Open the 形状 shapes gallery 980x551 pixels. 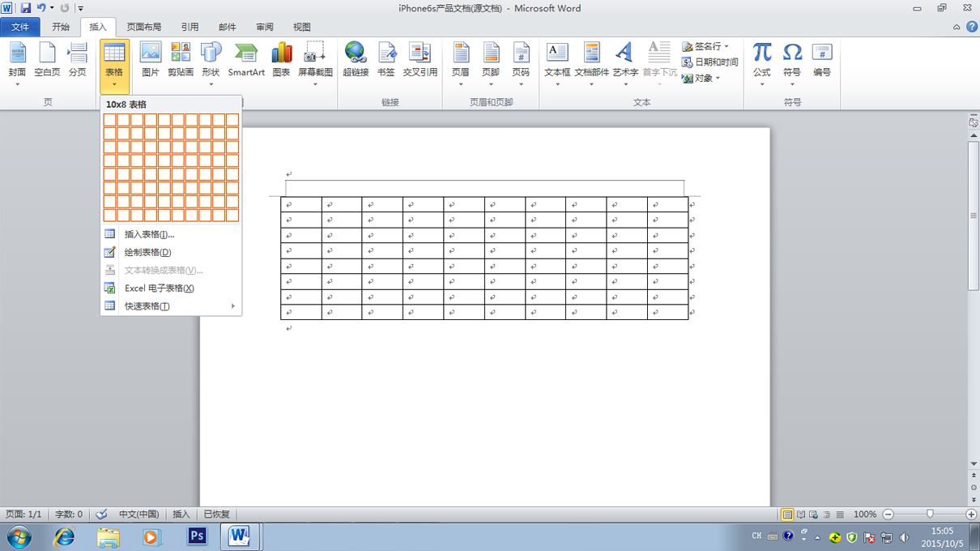pos(211,63)
